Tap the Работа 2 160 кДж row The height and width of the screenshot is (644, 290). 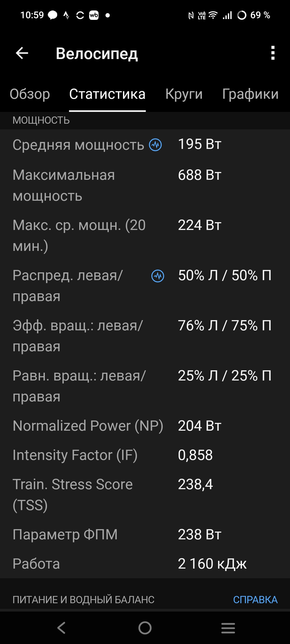[x=145, y=563]
